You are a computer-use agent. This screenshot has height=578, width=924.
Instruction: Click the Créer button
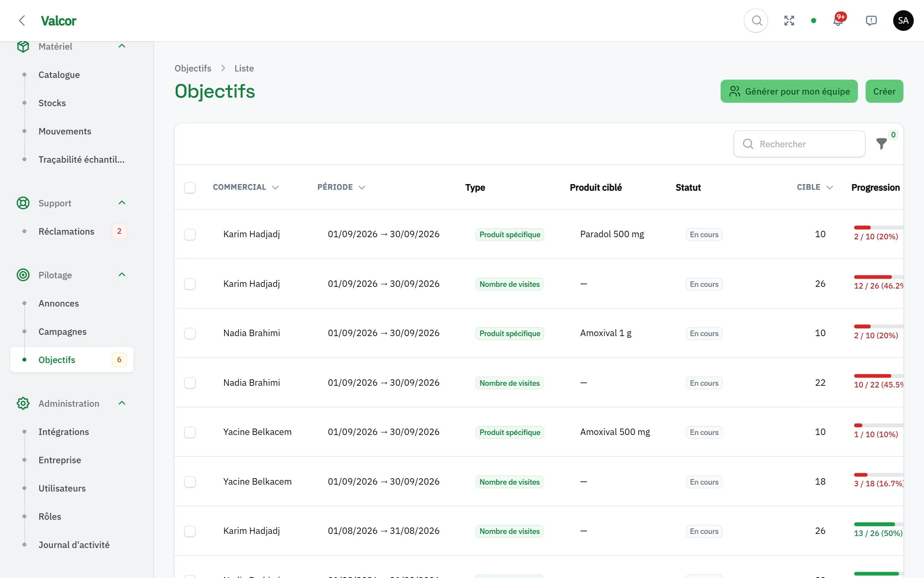pos(884,91)
